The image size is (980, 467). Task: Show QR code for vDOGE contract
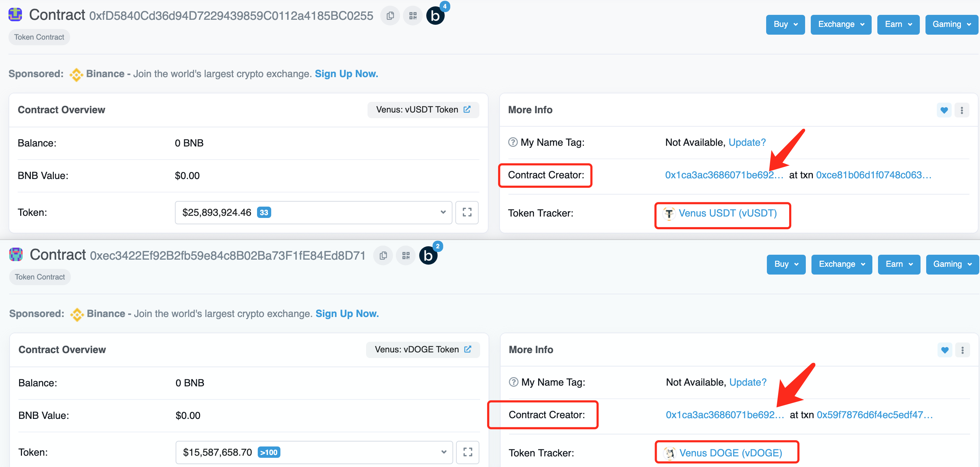pos(406,255)
